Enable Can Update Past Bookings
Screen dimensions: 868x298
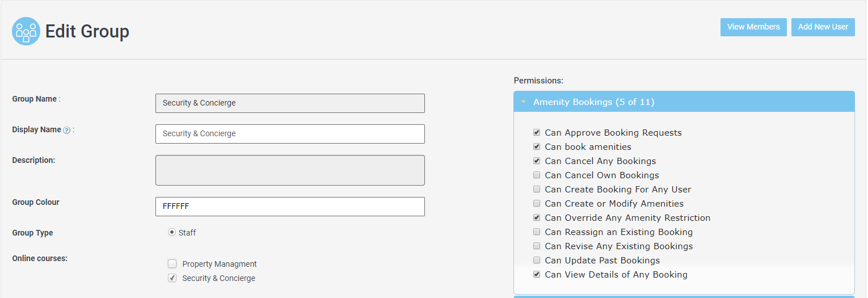[537, 261]
